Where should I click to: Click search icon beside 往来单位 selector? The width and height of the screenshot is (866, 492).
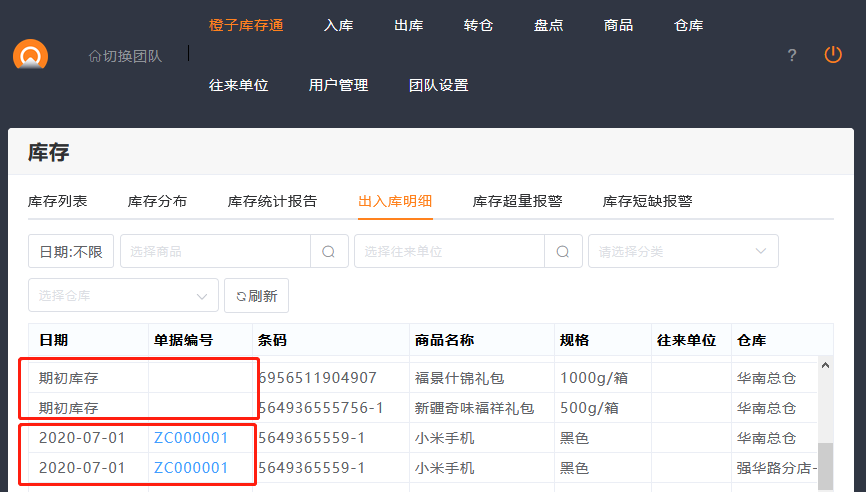[x=563, y=252]
